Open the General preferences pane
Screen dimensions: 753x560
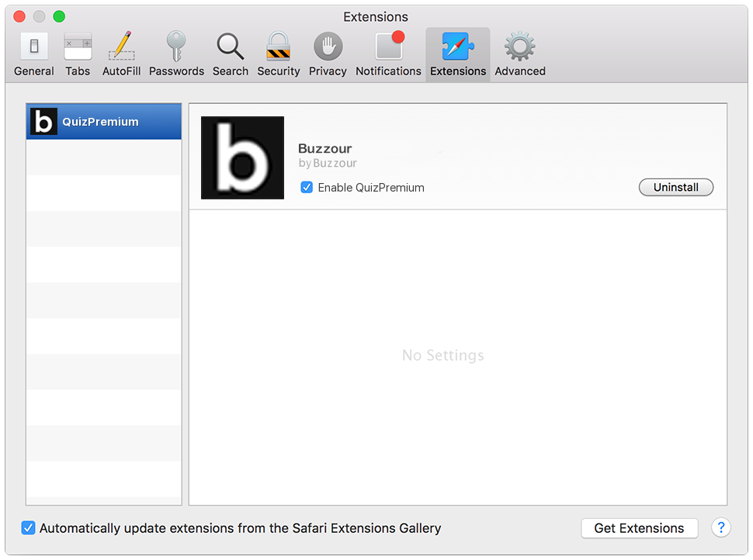pyautogui.click(x=33, y=54)
